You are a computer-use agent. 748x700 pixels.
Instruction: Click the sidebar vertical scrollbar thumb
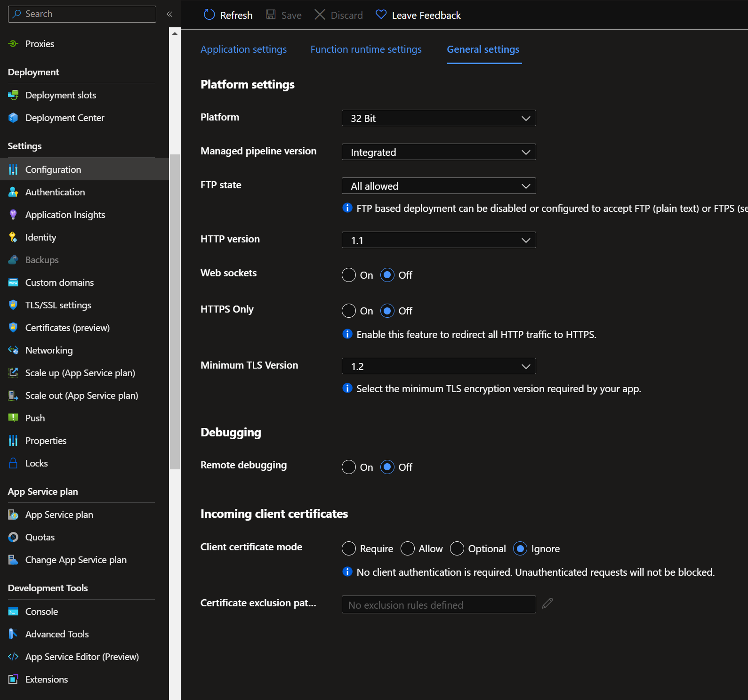tap(175, 312)
